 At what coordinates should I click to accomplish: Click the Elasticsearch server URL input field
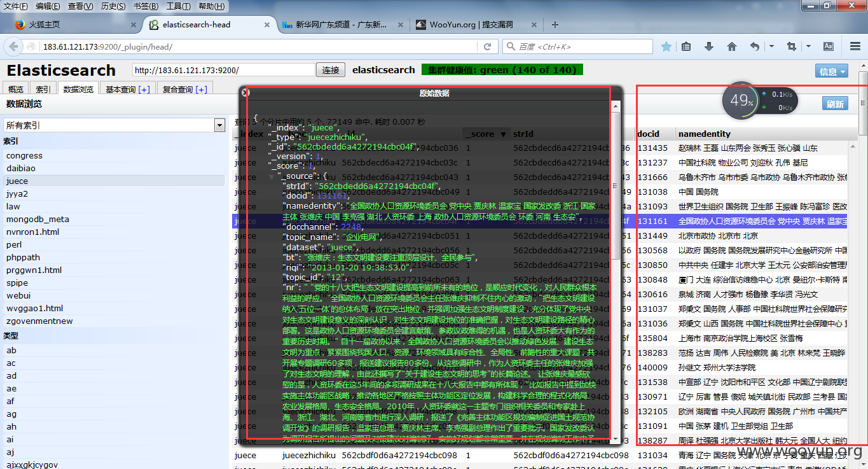click(223, 70)
